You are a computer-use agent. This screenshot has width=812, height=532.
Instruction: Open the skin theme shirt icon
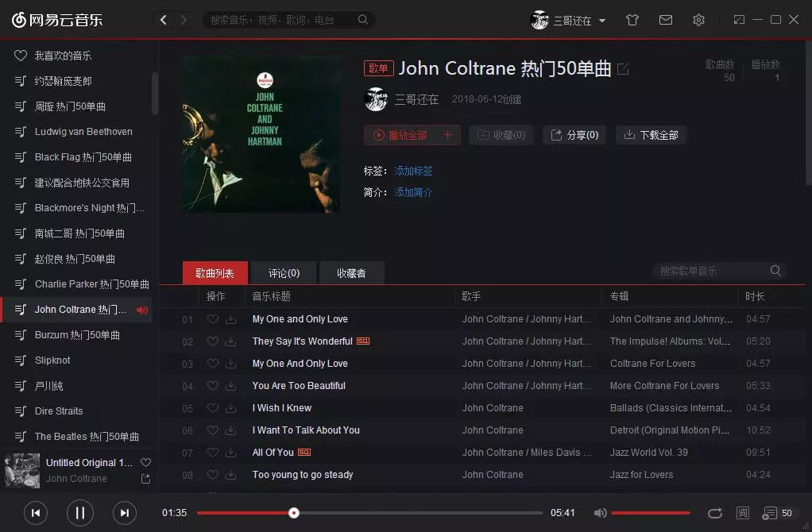pos(632,20)
